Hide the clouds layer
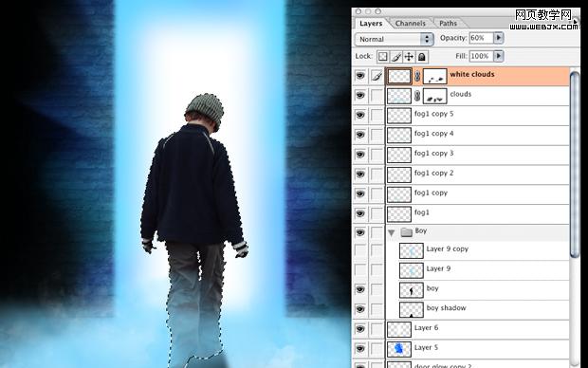The image size is (588, 368). point(360,95)
